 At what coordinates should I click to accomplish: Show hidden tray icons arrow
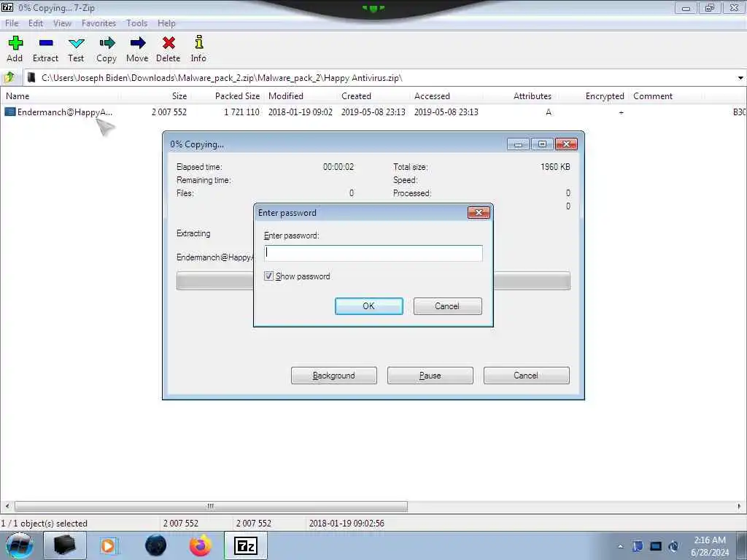click(x=620, y=546)
